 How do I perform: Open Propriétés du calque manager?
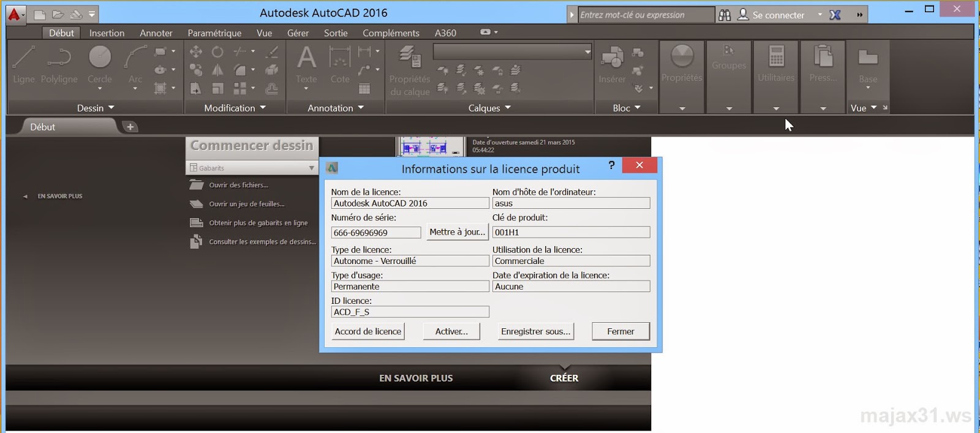(410, 71)
